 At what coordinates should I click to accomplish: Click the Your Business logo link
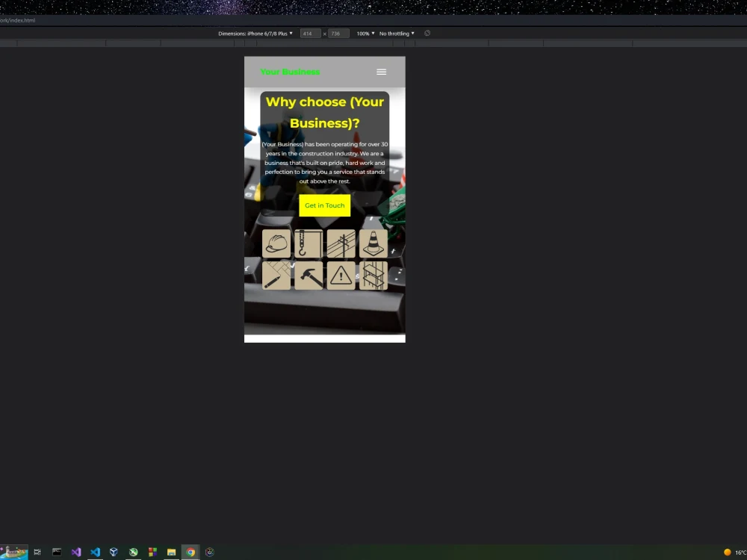point(290,72)
